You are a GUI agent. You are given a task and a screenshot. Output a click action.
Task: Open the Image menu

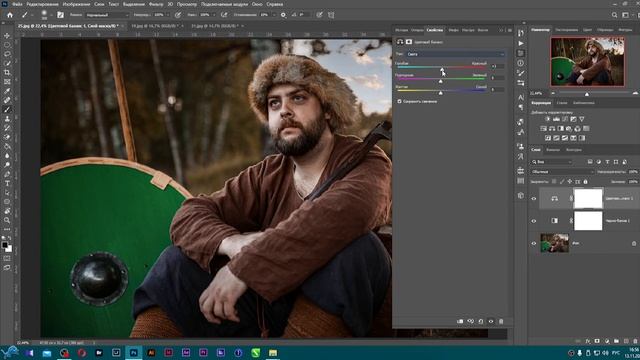(x=76, y=4)
